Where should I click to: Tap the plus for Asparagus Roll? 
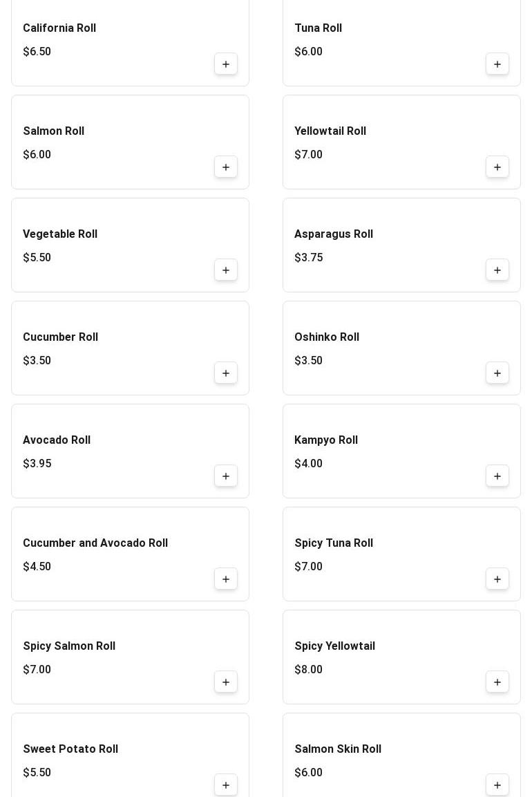pyautogui.click(x=497, y=270)
